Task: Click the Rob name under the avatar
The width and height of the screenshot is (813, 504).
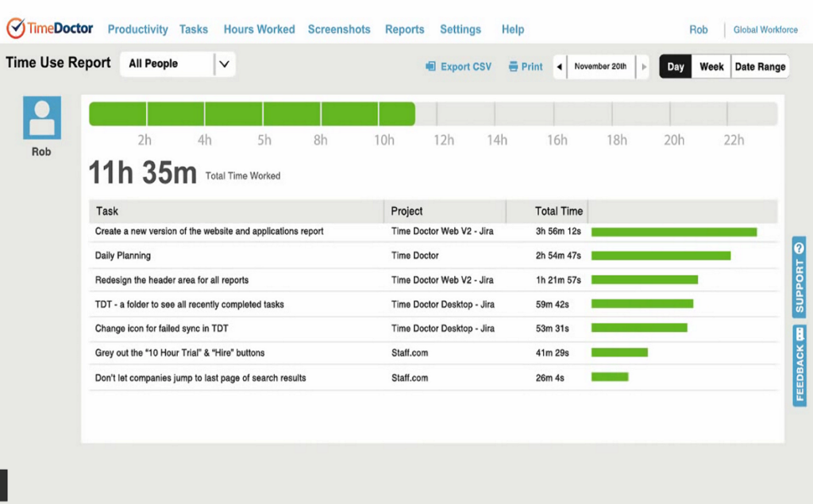Action: [x=41, y=152]
